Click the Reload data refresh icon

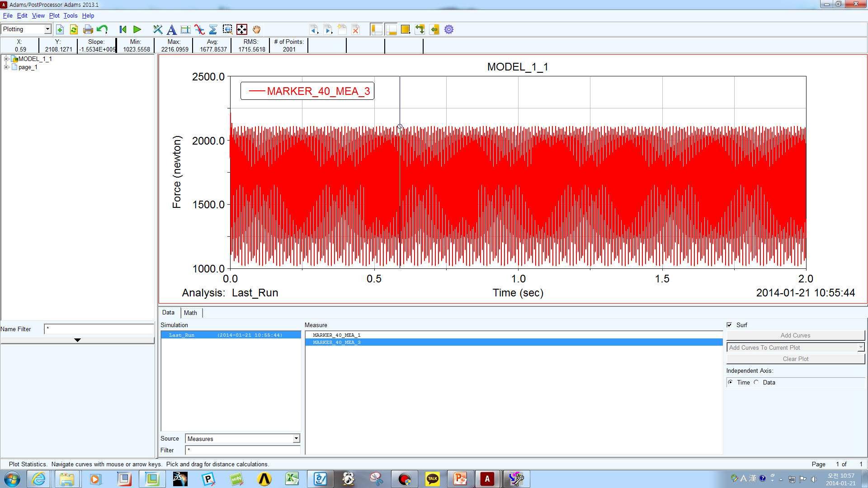[74, 30]
